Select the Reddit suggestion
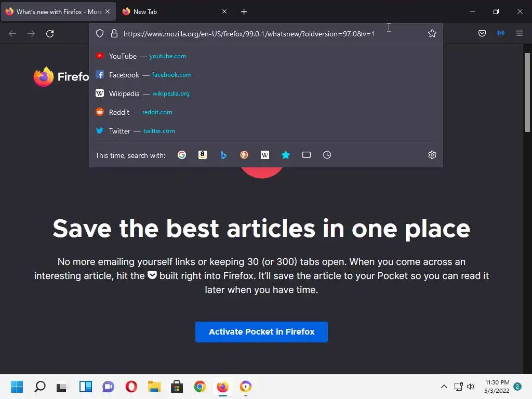532x399 pixels. [265, 112]
